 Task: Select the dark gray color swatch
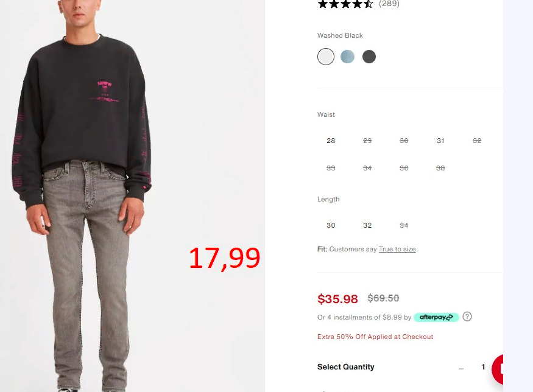(x=369, y=57)
